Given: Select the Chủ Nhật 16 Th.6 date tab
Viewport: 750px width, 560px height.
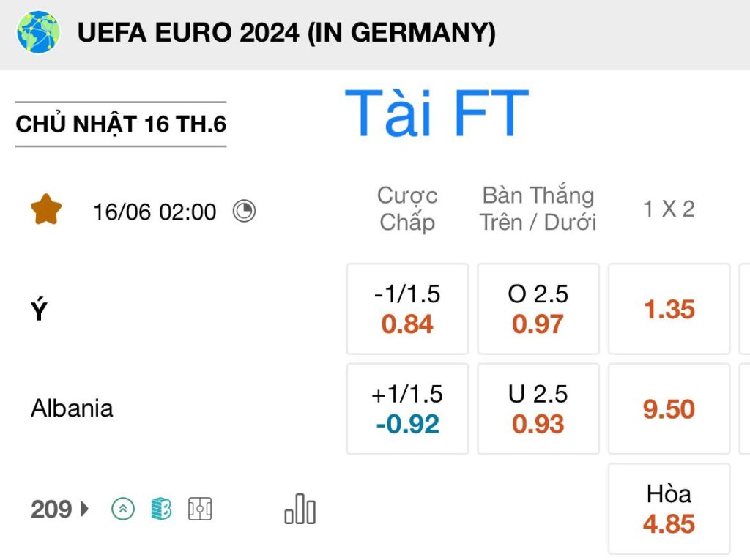Looking at the screenshot, I should 121,124.
